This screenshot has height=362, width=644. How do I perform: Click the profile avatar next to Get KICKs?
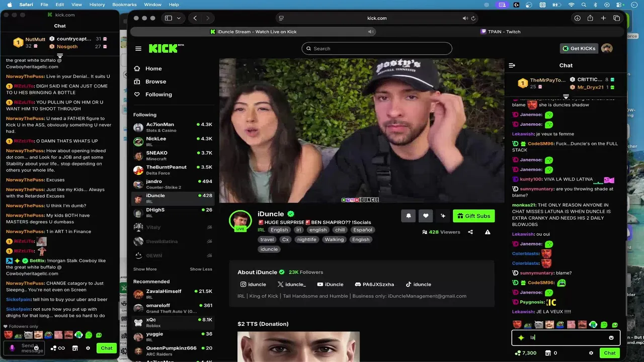pos(607,48)
